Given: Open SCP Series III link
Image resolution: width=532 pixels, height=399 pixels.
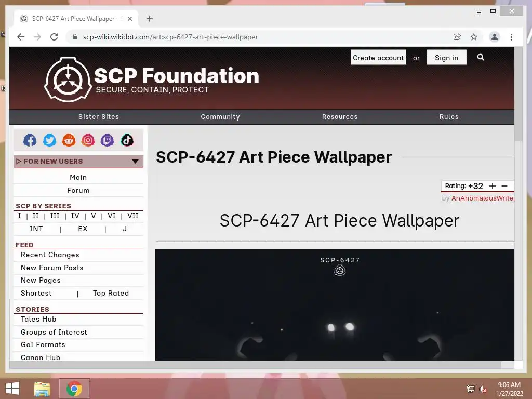Looking at the screenshot, I should [55, 216].
